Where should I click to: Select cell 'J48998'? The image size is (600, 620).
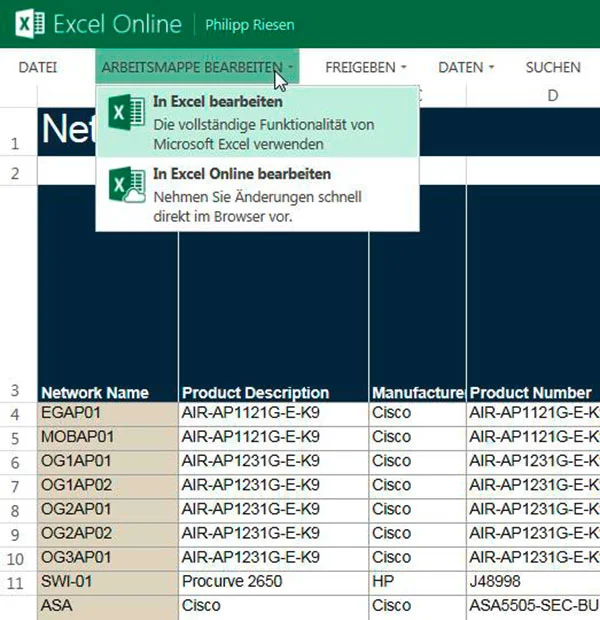point(534,583)
